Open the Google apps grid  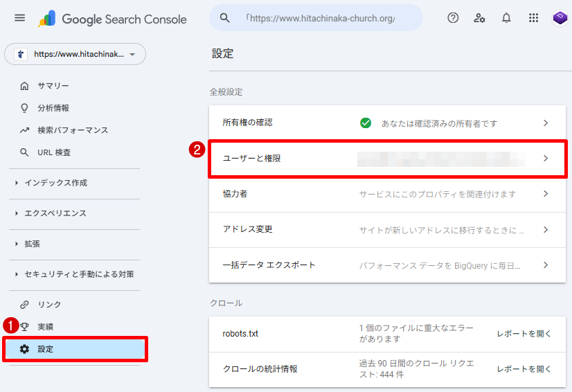coord(533,18)
